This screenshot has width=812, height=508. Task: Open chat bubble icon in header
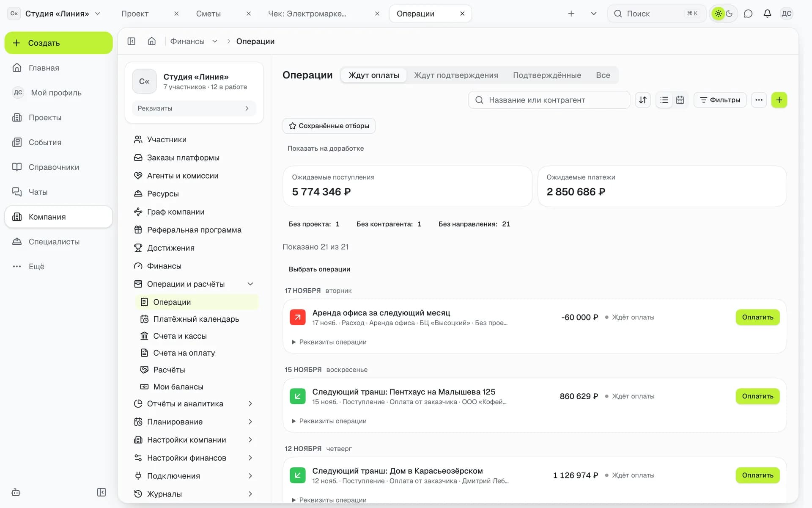pos(748,14)
